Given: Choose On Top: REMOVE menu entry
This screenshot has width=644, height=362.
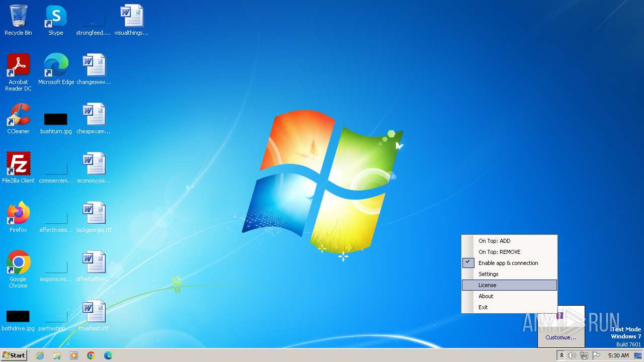Looking at the screenshot, I should [x=509, y=252].
